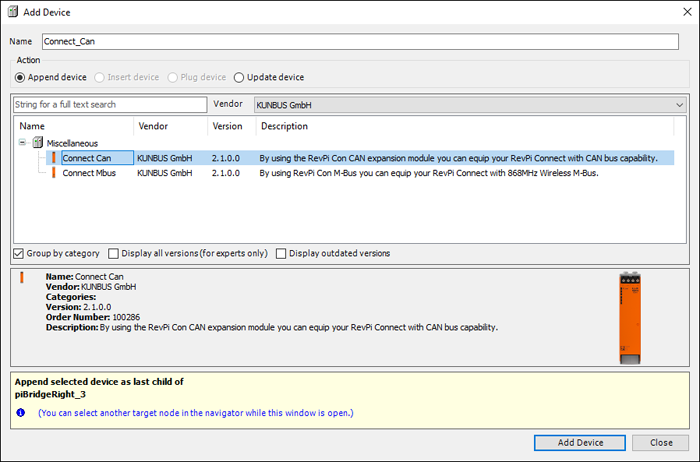This screenshot has height=462, width=700.
Task: Uncheck Group by category checkbox
Action: (x=18, y=254)
